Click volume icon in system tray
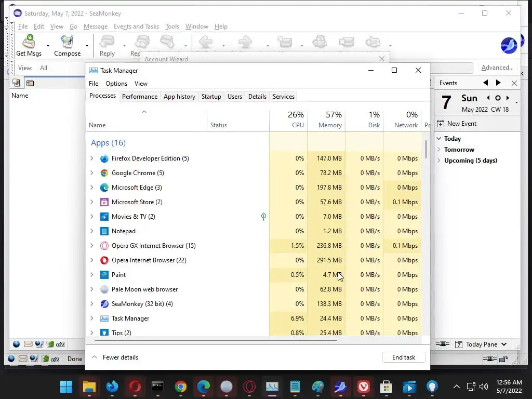532x399 pixels. (484, 387)
